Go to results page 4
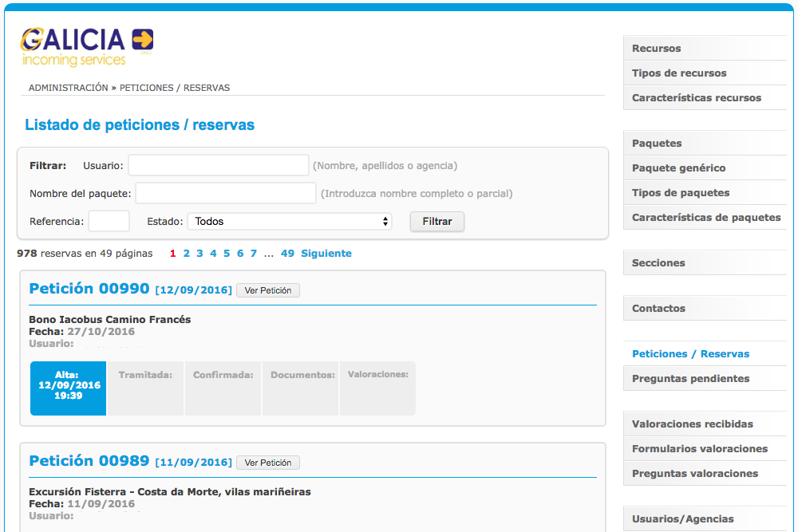This screenshot has height=532, width=798. point(213,254)
